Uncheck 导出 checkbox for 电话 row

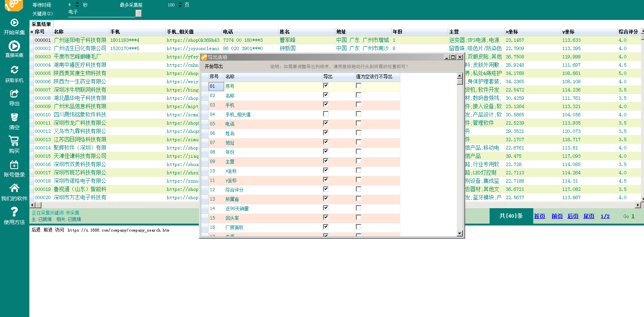pyautogui.click(x=326, y=123)
